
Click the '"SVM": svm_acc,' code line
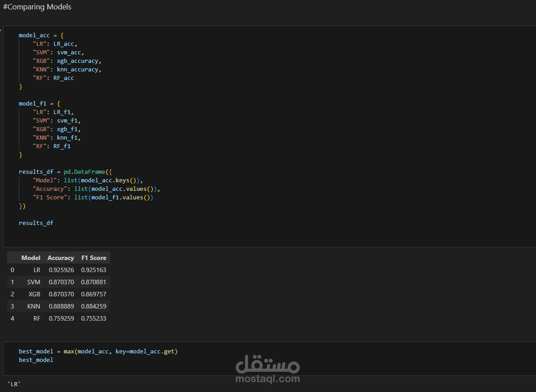(x=58, y=53)
